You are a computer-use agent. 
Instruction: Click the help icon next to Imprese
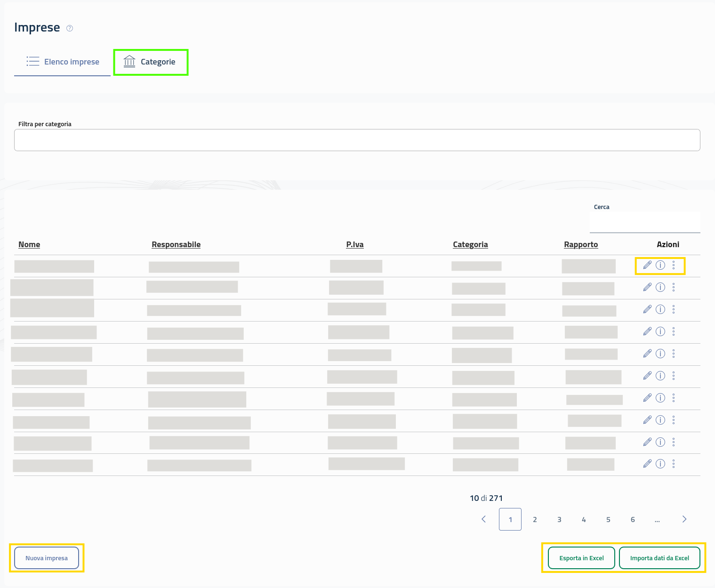click(70, 28)
